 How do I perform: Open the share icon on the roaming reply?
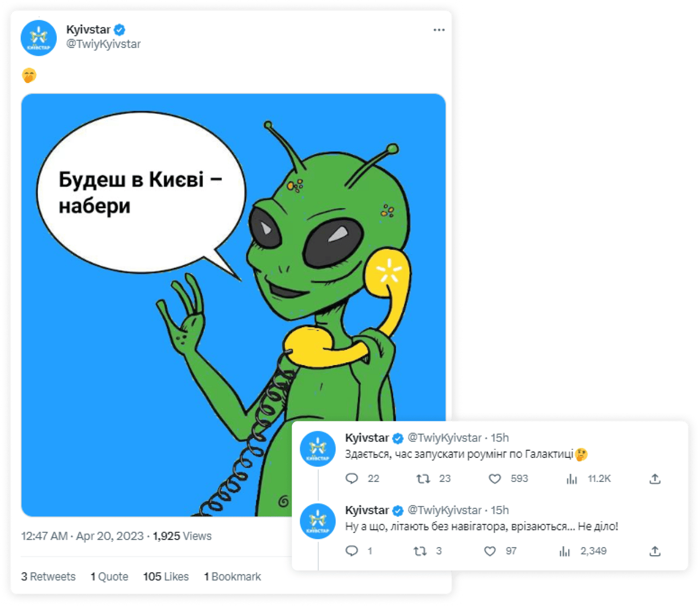point(655,479)
